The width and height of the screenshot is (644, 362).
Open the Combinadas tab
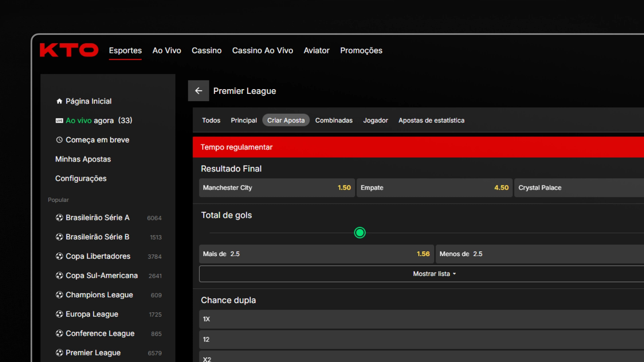click(334, 120)
